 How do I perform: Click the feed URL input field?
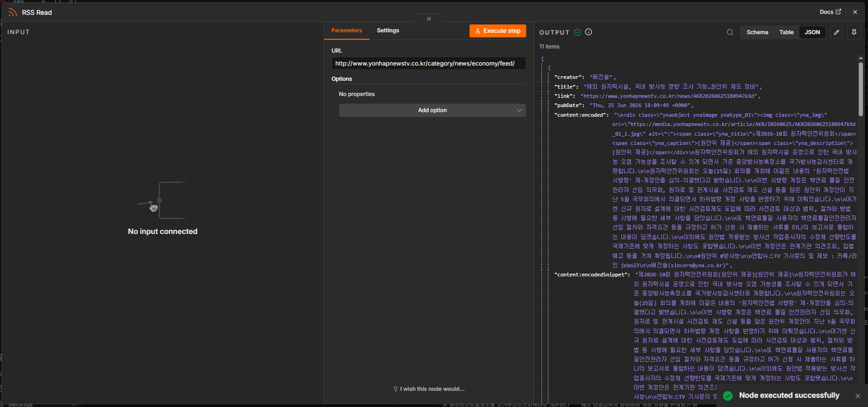point(429,64)
